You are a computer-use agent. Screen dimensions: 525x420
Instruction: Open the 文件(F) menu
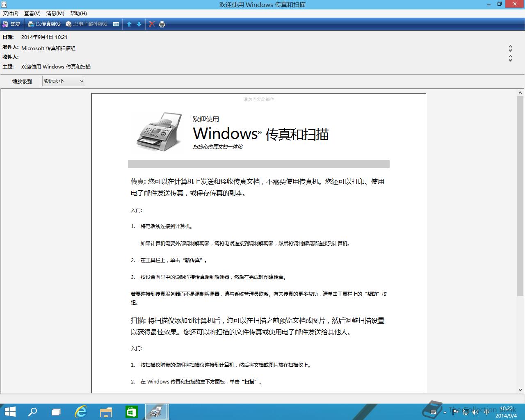11,14
